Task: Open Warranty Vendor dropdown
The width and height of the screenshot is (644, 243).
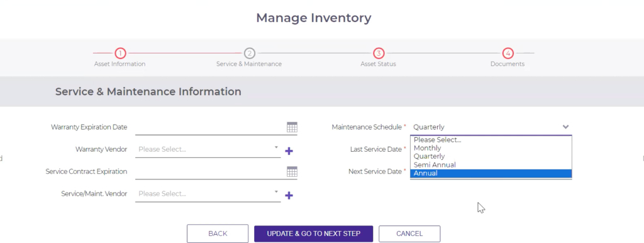Action: 208,149
